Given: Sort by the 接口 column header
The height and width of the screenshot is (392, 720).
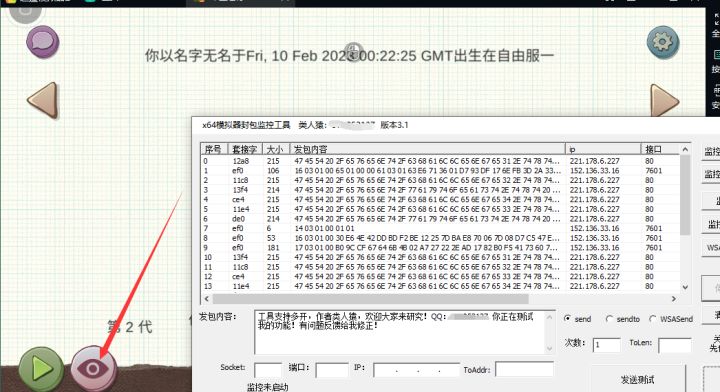Looking at the screenshot, I should tap(660, 149).
